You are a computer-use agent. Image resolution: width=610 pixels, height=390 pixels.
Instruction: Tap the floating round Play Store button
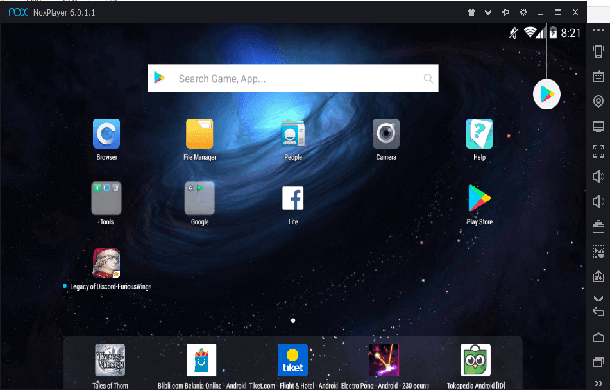point(547,94)
